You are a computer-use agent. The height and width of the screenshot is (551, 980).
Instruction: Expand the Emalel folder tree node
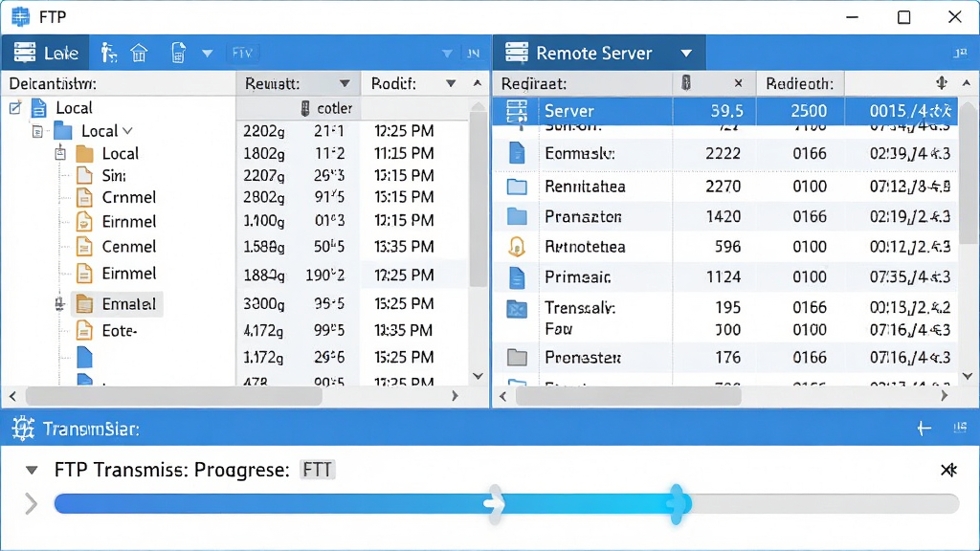point(60,304)
